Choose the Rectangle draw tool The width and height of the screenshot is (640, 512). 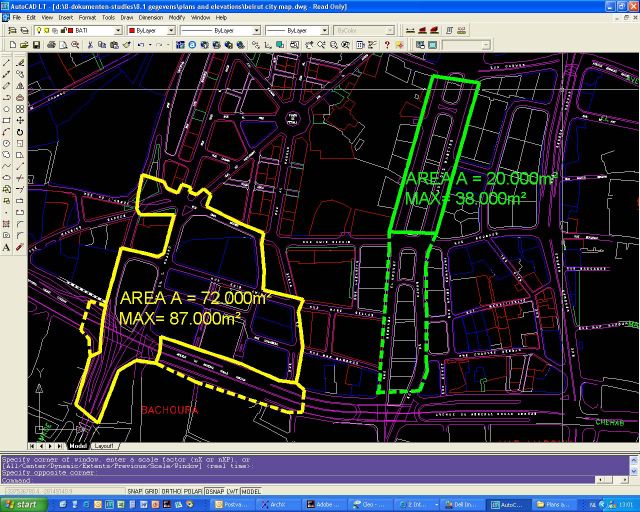(7, 120)
